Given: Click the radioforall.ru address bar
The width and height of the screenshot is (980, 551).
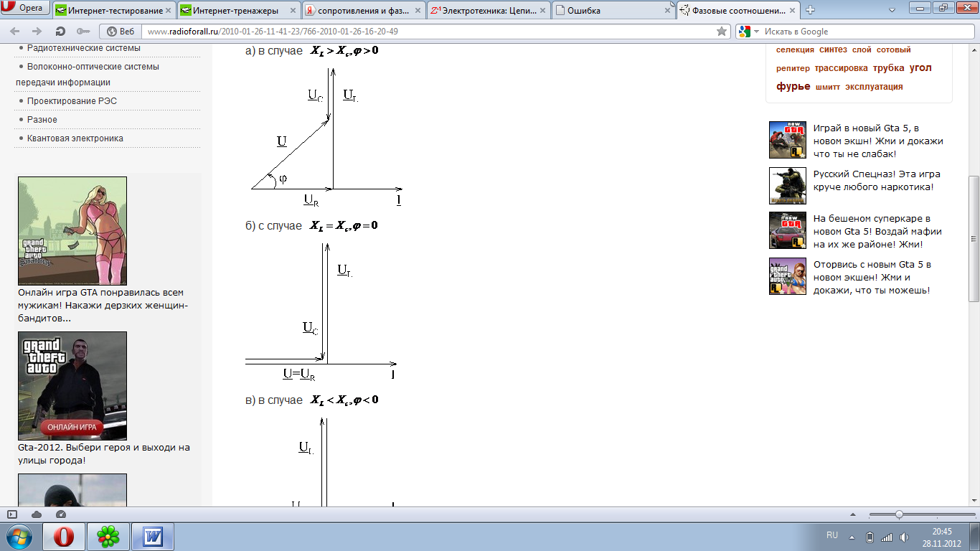Looking at the screenshot, I should [x=430, y=32].
